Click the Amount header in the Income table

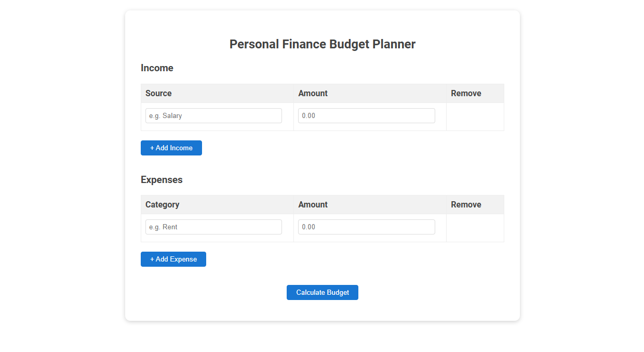(313, 93)
